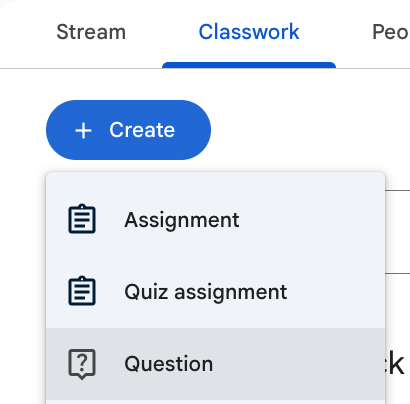Open the Stream tab
The height and width of the screenshot is (404, 410).
(91, 32)
